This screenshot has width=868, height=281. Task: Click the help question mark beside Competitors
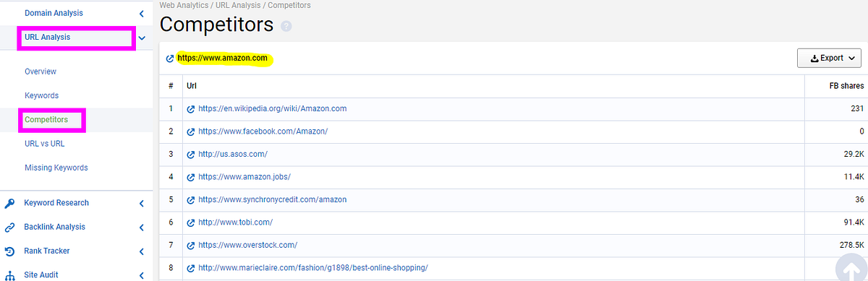coord(286,27)
